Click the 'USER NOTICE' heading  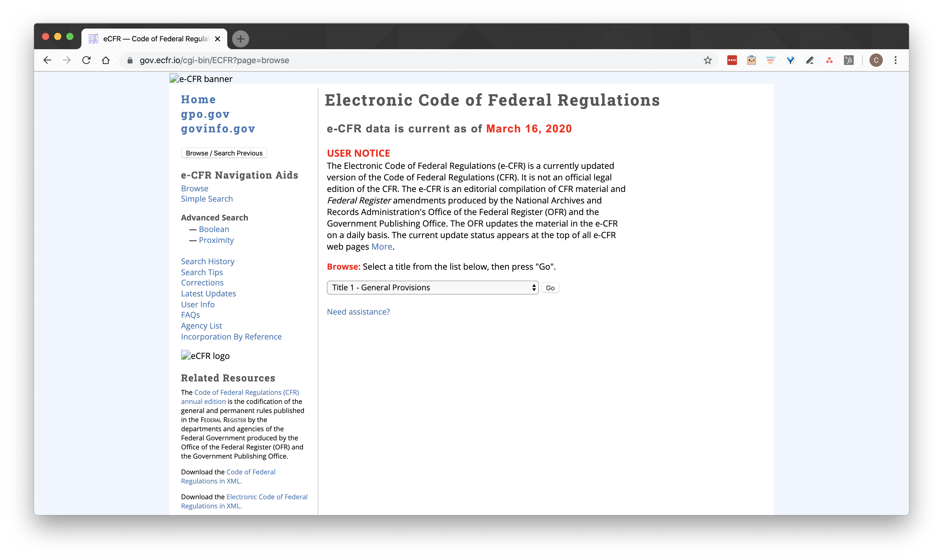coord(358,153)
